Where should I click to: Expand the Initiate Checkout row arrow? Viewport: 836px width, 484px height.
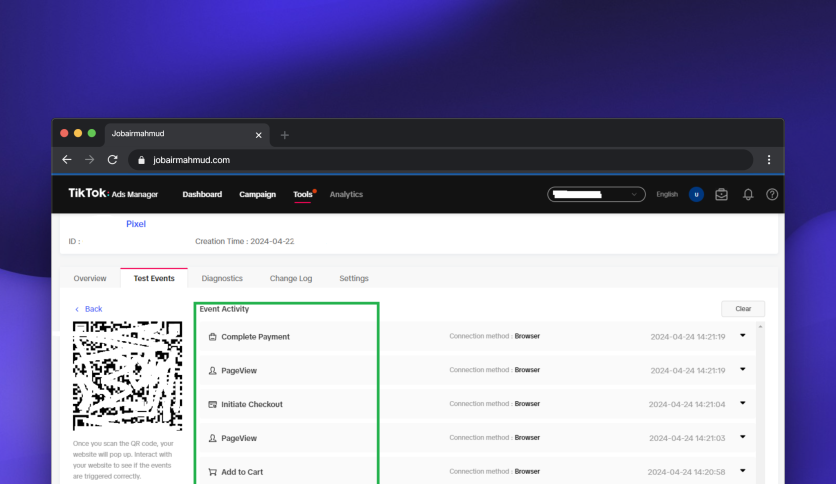[743, 403]
